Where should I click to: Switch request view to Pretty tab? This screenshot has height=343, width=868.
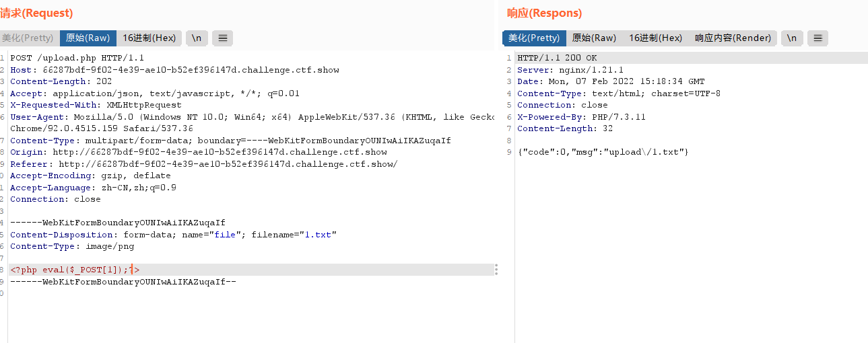pyautogui.click(x=29, y=38)
